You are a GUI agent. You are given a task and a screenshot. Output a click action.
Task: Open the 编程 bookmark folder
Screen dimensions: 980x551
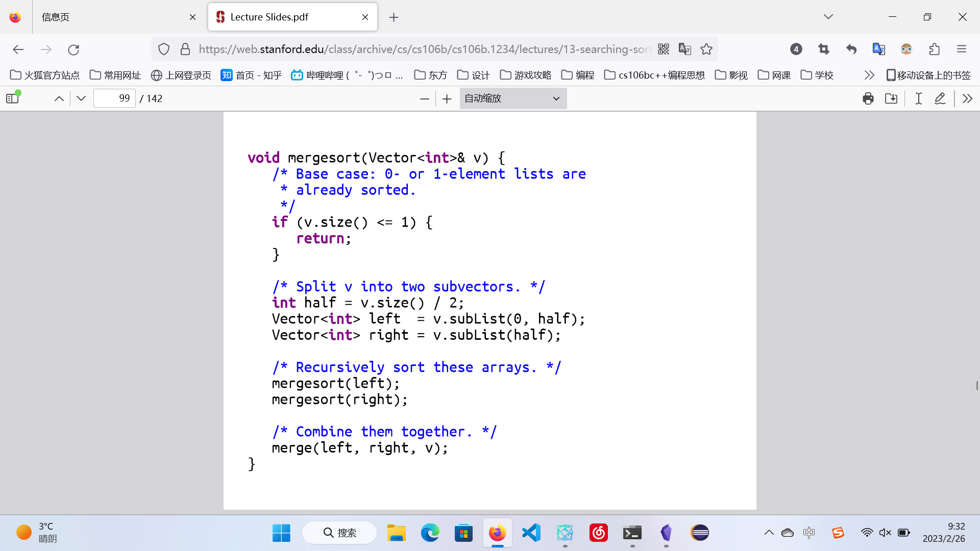tap(578, 75)
